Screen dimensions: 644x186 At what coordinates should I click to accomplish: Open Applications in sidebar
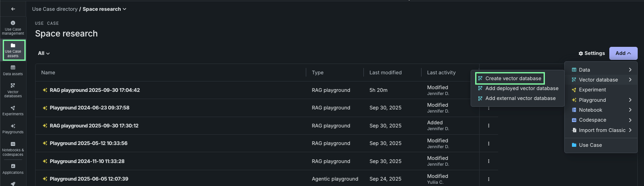point(13,169)
